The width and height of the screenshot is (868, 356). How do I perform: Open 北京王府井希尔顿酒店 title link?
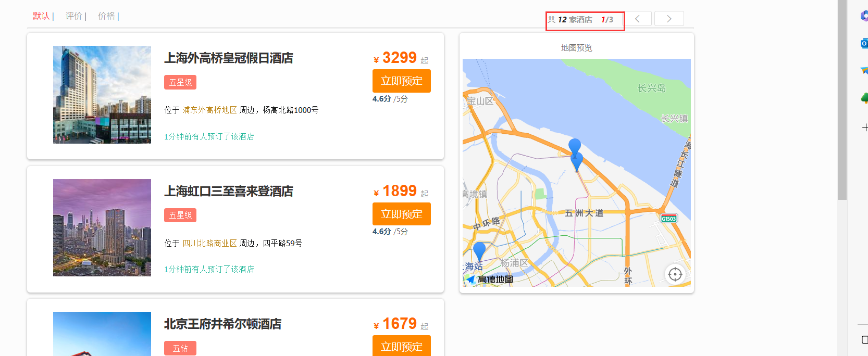[223, 324]
